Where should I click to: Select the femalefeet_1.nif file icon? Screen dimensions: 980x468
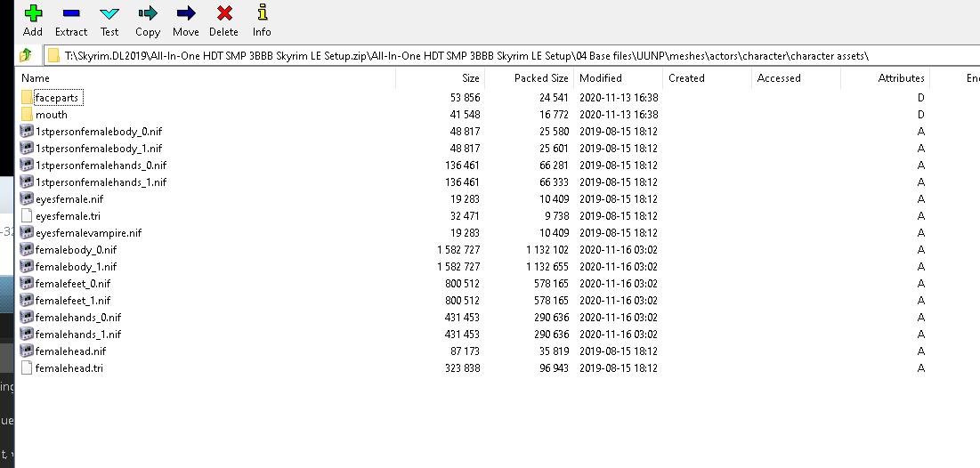pos(26,300)
